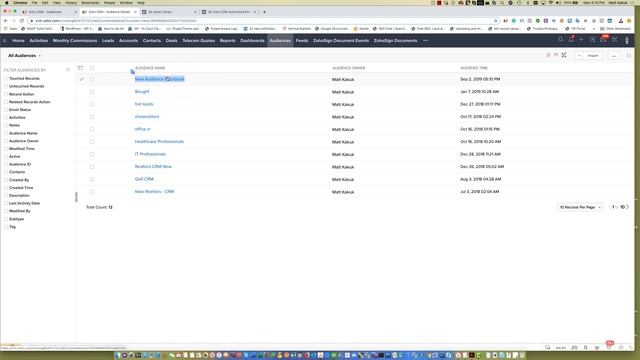640x360 pixels.
Task: Open the setup tools icon in header
Action: (x=615, y=40)
